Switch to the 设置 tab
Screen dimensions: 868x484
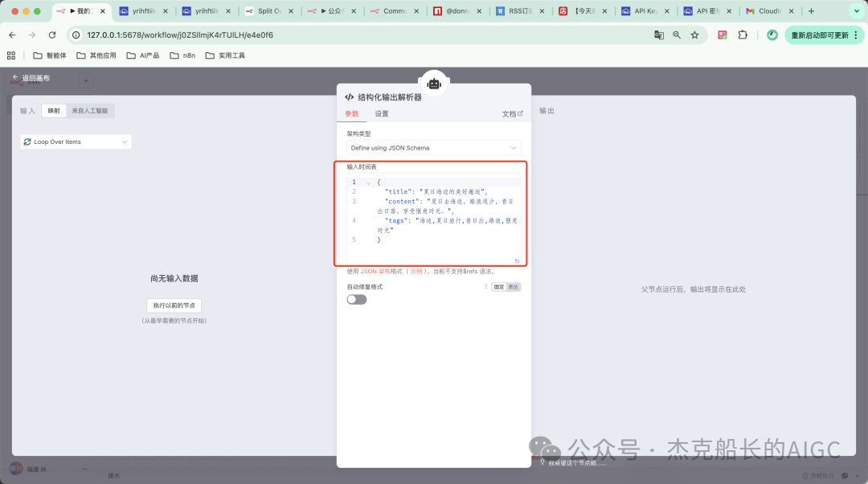pyautogui.click(x=382, y=113)
